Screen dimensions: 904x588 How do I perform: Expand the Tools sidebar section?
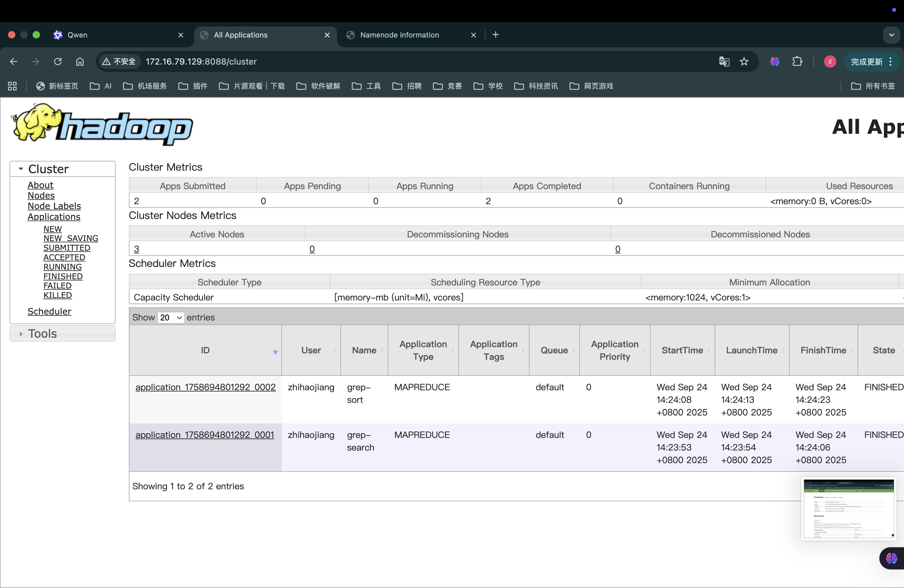(x=63, y=333)
